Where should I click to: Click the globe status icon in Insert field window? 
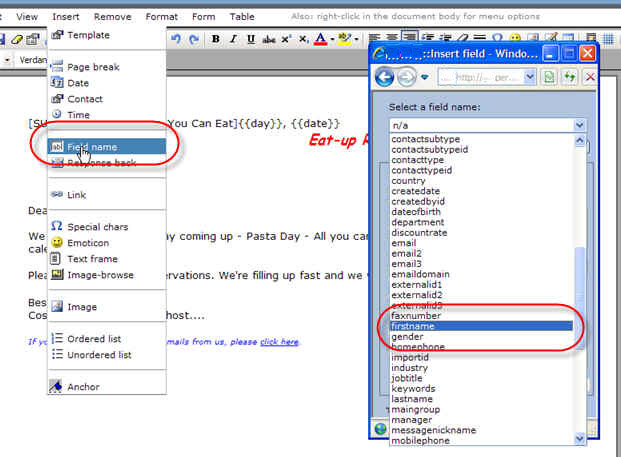pyautogui.click(x=380, y=429)
